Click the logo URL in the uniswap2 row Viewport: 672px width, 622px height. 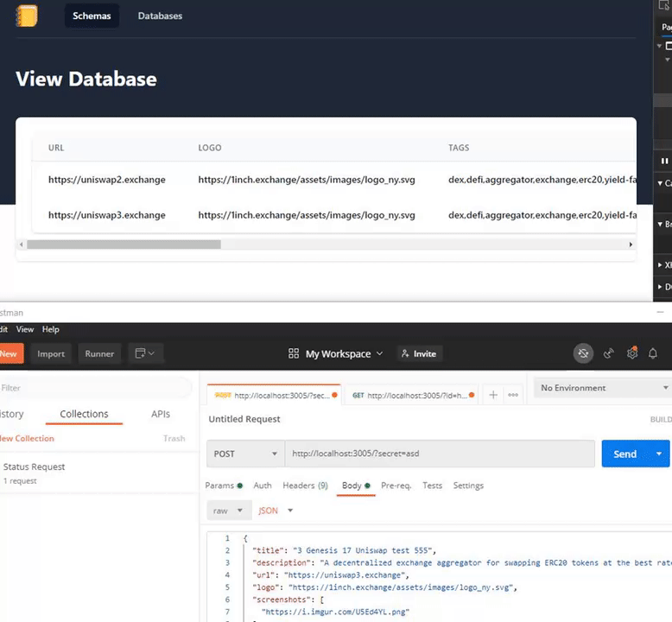[307, 180]
